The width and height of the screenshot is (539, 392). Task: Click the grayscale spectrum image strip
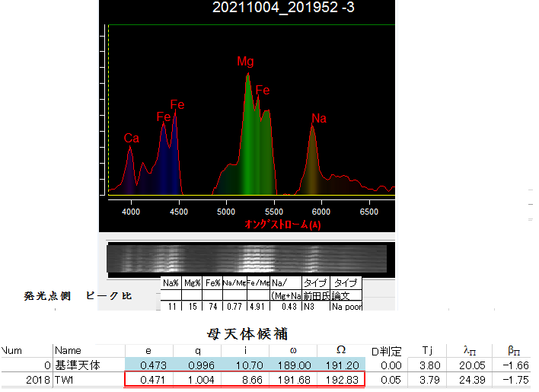(x=247, y=258)
